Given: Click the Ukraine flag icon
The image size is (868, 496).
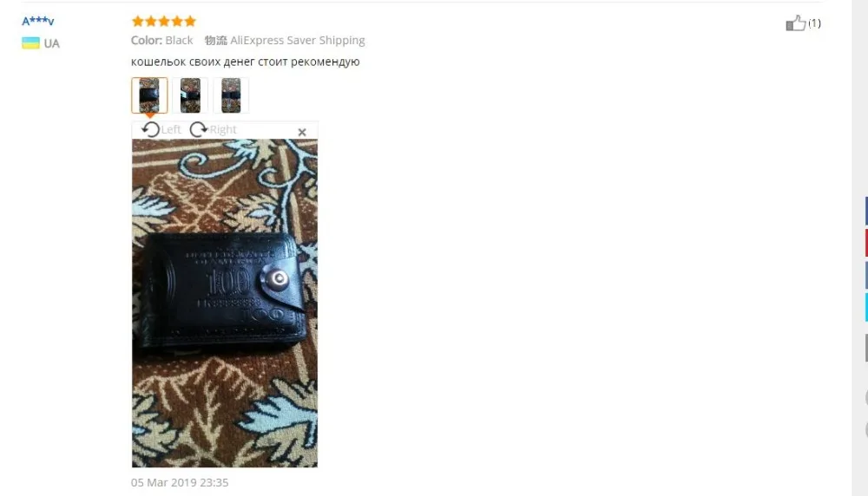Looking at the screenshot, I should point(30,43).
